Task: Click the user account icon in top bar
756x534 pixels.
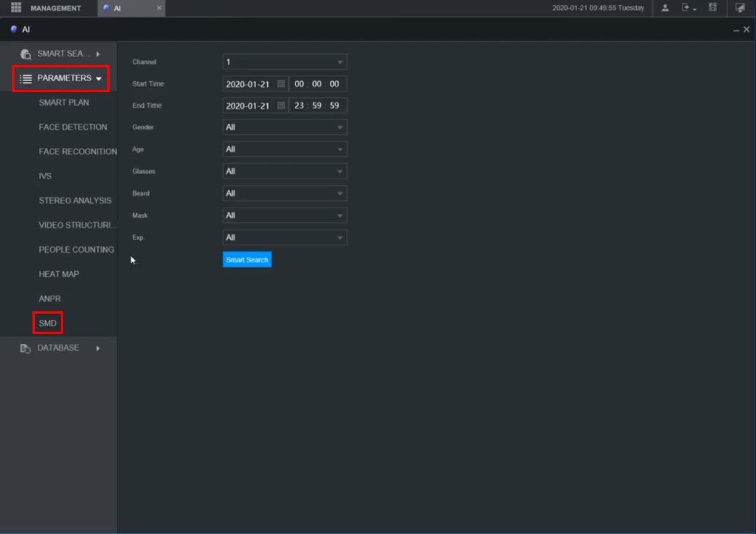Action: (665, 8)
